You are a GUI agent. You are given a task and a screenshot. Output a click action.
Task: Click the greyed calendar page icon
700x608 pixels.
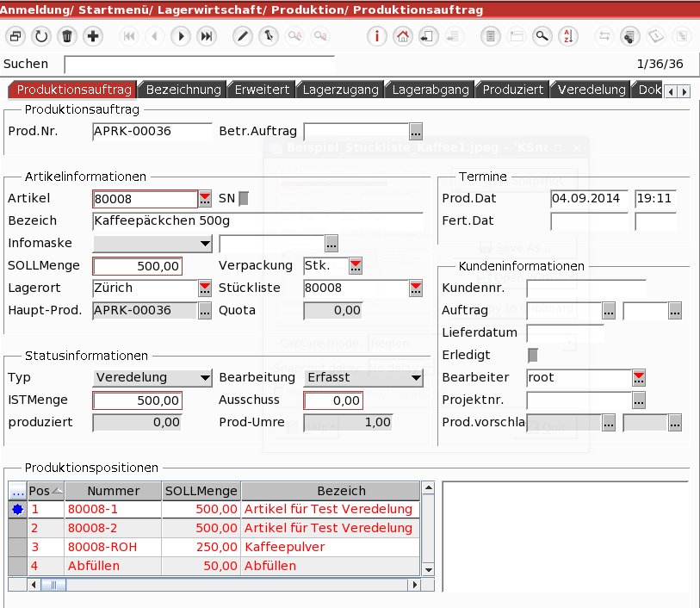656,36
